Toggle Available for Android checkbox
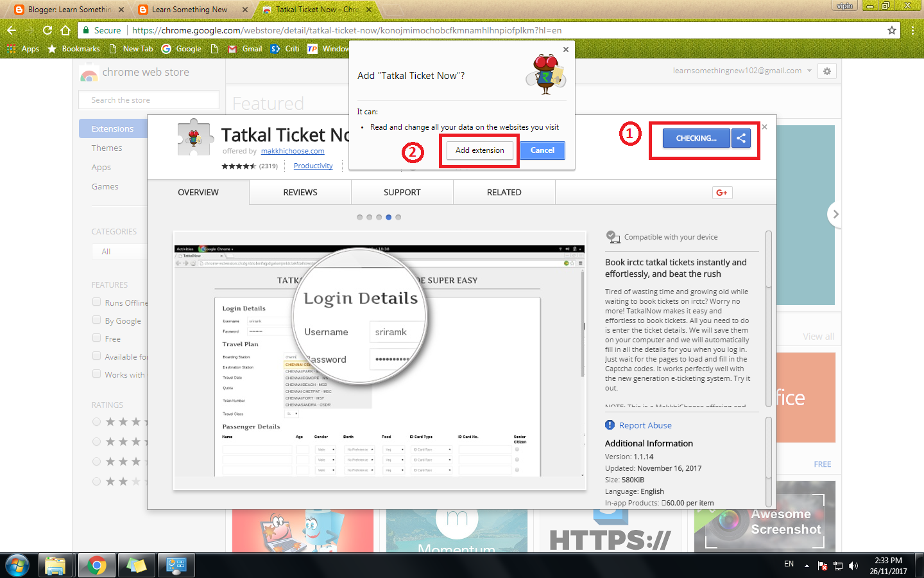 pyautogui.click(x=96, y=356)
